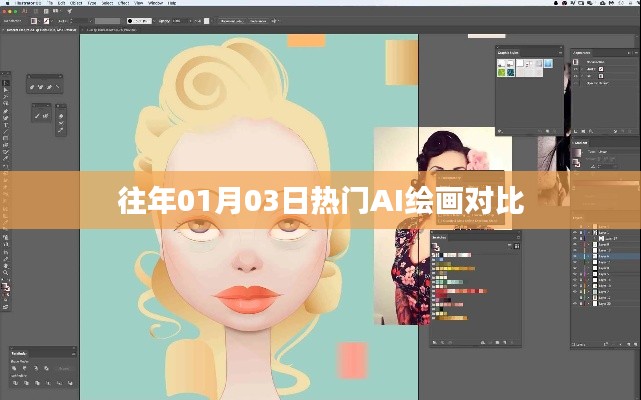Click the Divide pathfinder icon
The image size is (641, 400).
16,383
